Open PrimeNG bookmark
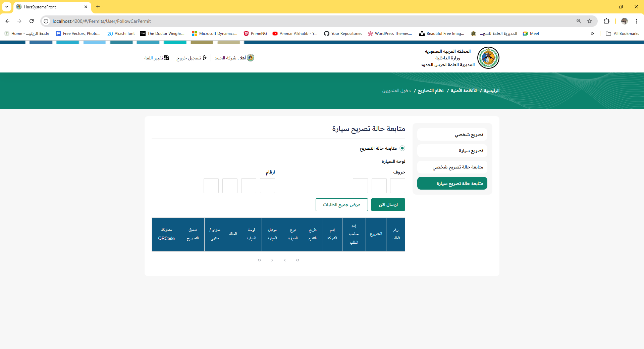The width and height of the screenshot is (644, 349). click(255, 34)
